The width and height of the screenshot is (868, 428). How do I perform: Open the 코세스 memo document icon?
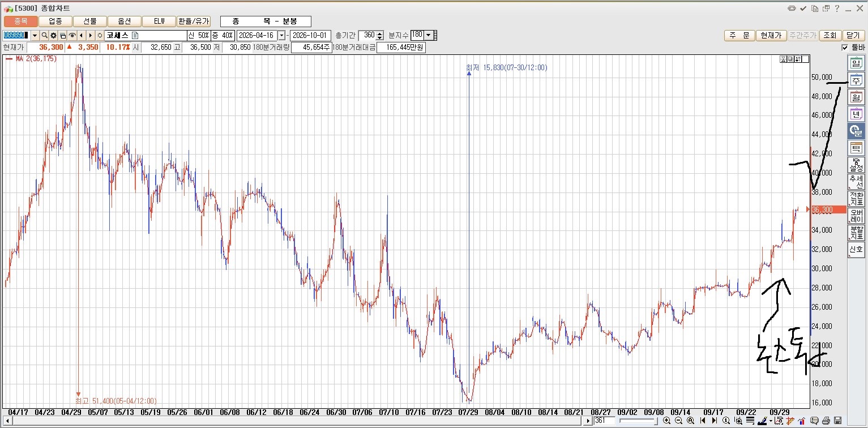(x=135, y=35)
